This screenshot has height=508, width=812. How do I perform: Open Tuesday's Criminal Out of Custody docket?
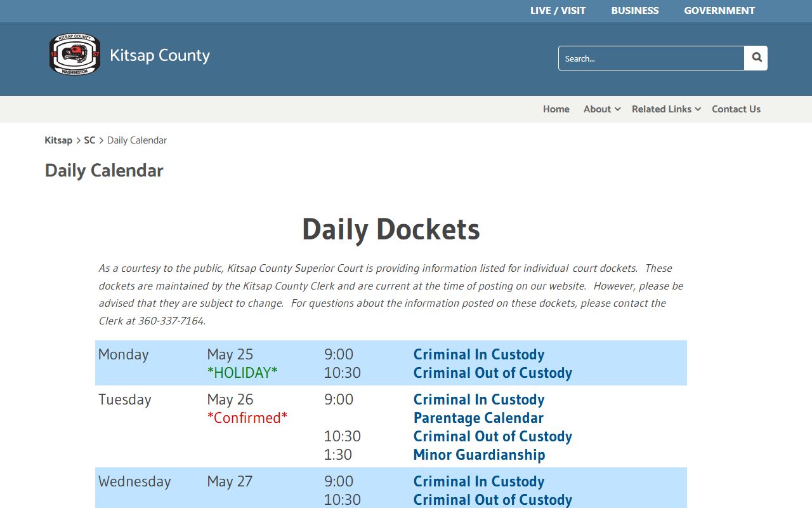[493, 436]
